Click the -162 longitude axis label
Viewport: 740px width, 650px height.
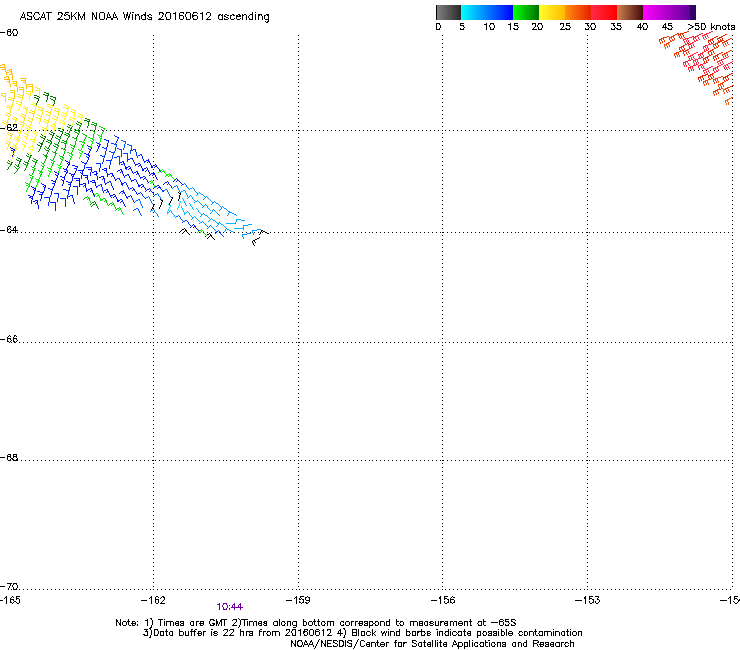point(153,600)
